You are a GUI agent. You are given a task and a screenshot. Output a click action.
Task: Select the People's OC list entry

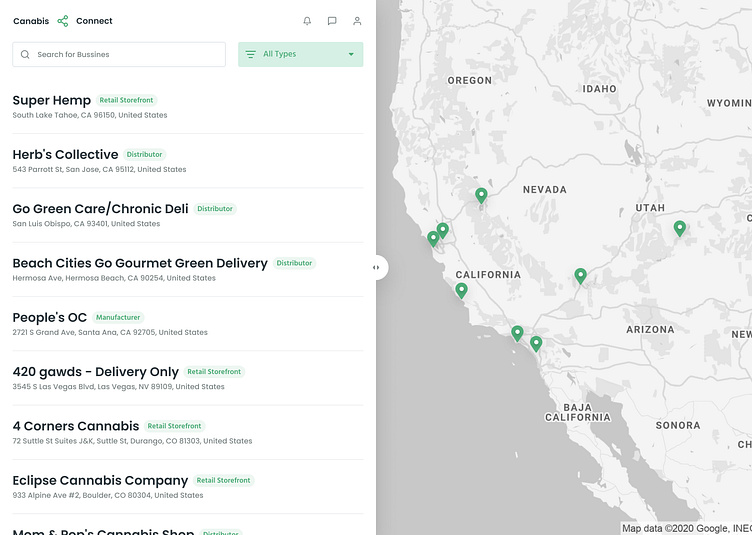[x=50, y=317]
